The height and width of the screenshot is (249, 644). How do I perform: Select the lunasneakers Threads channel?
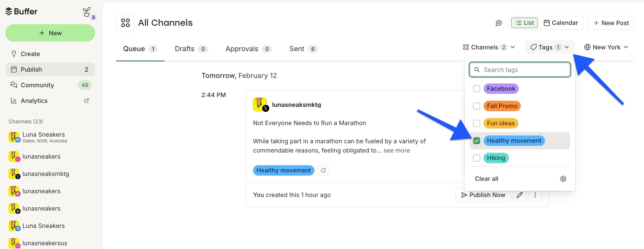pos(50,209)
